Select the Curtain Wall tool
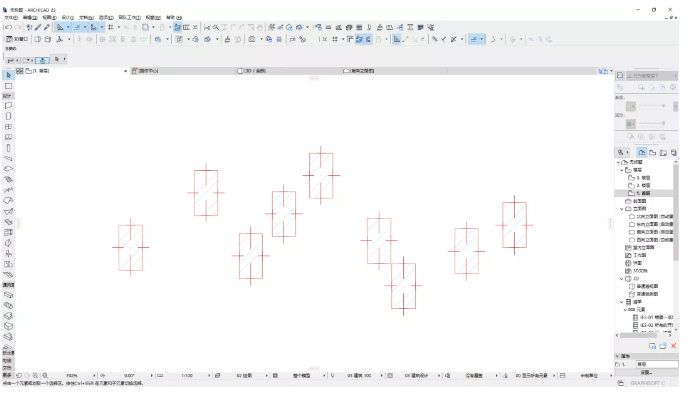691x393 pixels. (8, 233)
